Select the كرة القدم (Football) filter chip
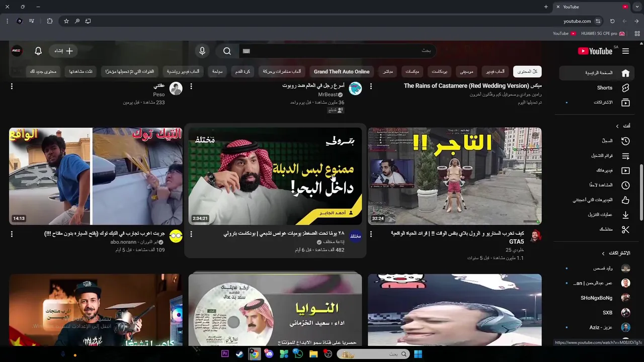644x362 pixels. [243, 71]
